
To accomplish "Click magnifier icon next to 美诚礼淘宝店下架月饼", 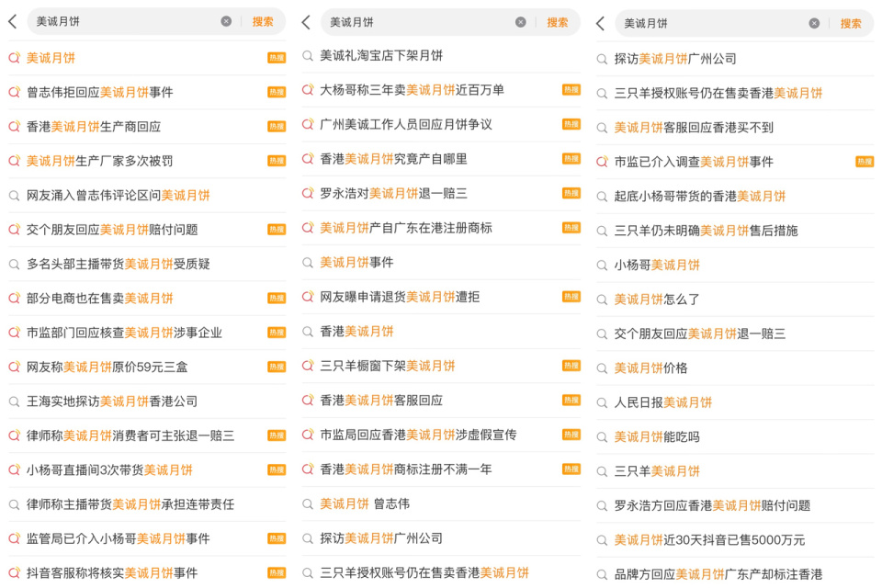I will (308, 56).
